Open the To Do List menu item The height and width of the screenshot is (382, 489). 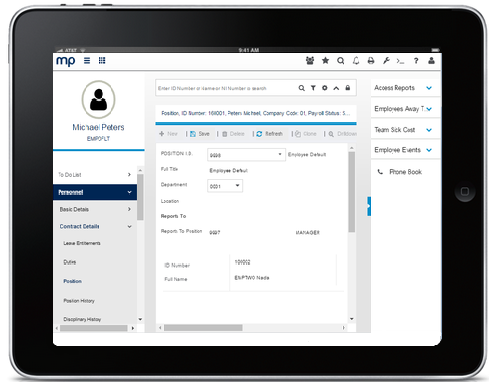(x=95, y=175)
